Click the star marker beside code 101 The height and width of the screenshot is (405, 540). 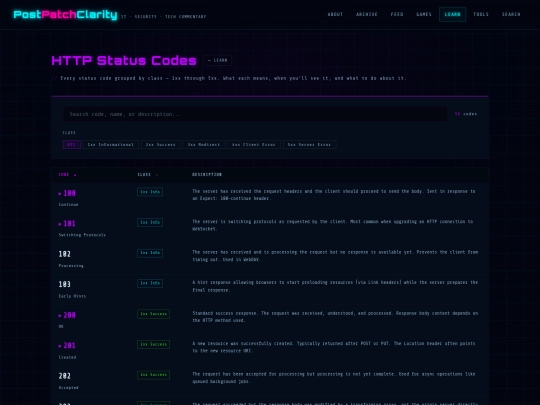click(x=60, y=224)
